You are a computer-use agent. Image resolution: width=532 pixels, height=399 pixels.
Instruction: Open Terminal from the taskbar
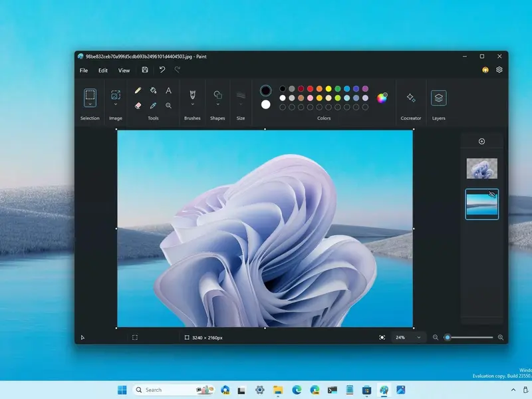coord(332,390)
